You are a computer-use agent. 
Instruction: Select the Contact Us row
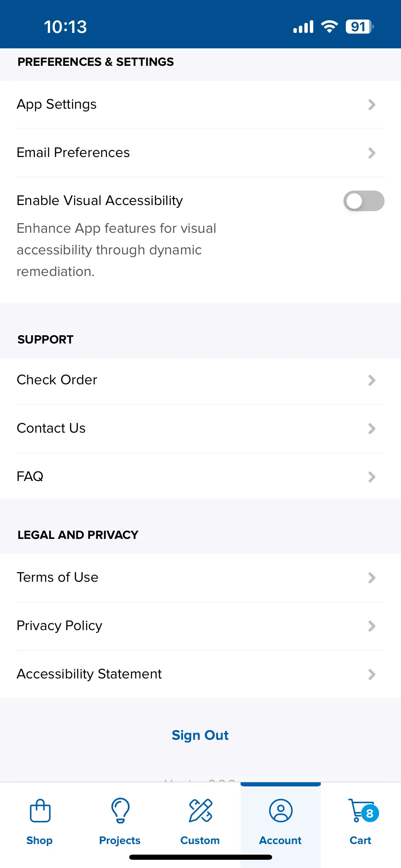tap(200, 429)
